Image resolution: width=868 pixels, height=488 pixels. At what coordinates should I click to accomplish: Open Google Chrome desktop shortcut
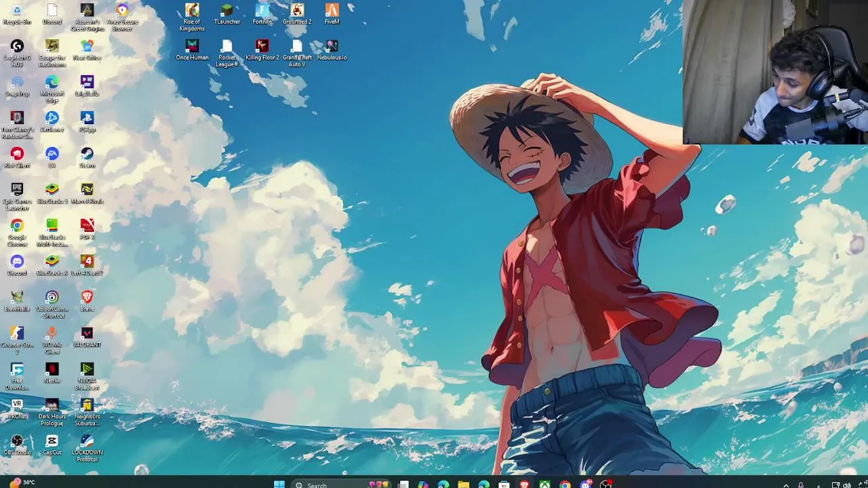pyautogui.click(x=17, y=233)
